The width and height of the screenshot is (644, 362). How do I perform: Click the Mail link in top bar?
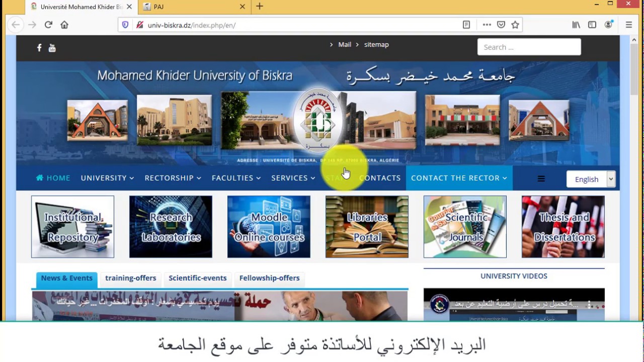point(345,44)
